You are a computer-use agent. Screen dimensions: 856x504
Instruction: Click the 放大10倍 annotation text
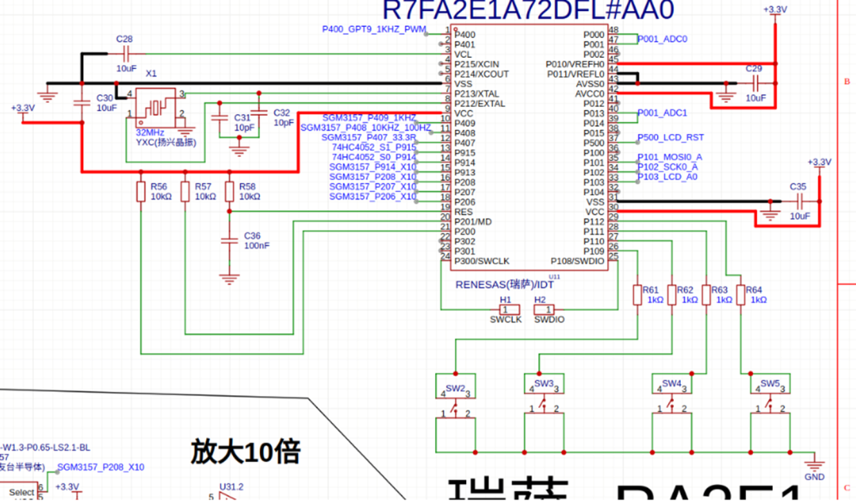(x=246, y=449)
